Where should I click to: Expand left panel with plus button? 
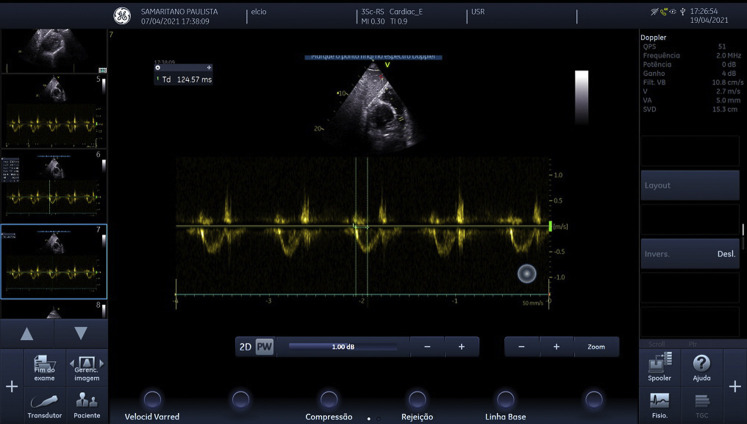[x=12, y=386]
